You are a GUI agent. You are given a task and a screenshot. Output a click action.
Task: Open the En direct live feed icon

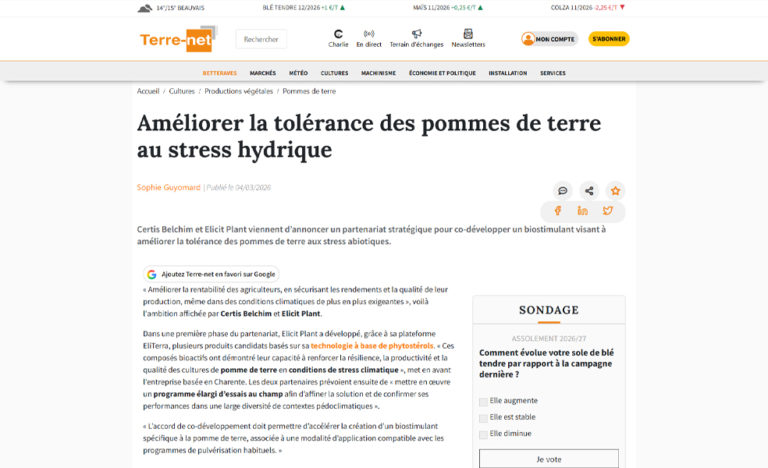tap(369, 33)
